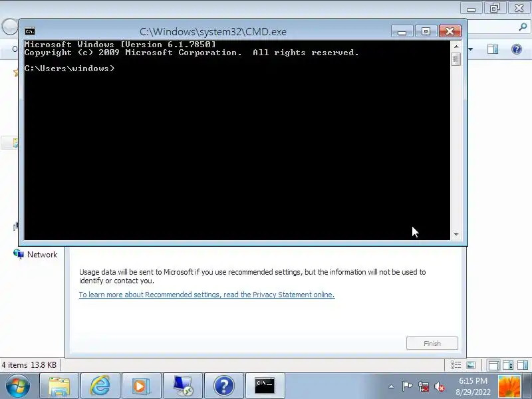
Task: Select the last pane layout icon in status bar
Action: pos(523,365)
